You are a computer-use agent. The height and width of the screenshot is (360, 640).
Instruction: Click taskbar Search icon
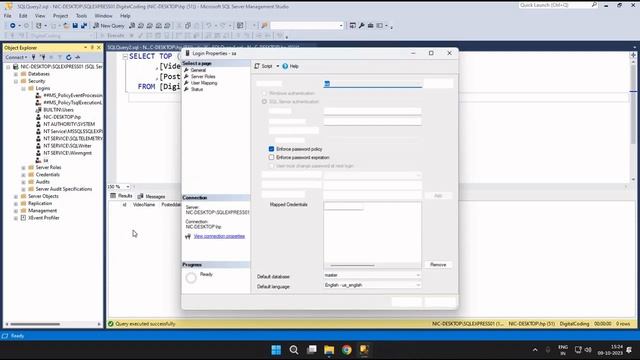(x=294, y=350)
